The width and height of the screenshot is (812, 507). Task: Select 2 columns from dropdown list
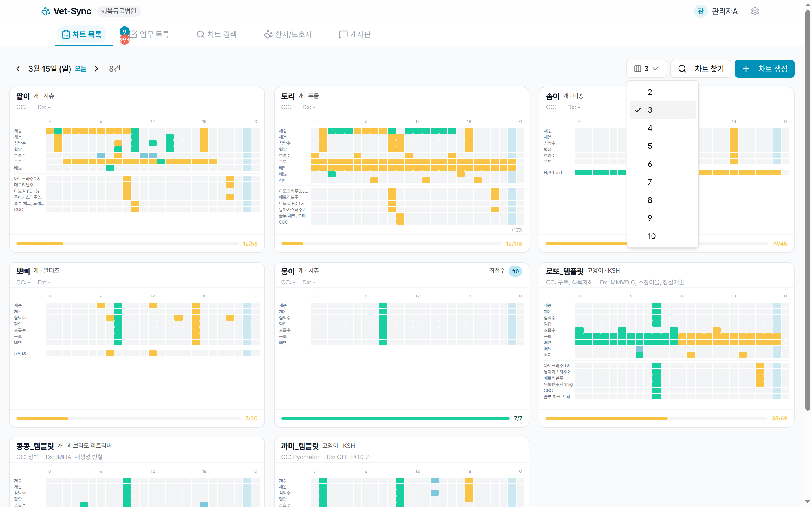coord(650,92)
